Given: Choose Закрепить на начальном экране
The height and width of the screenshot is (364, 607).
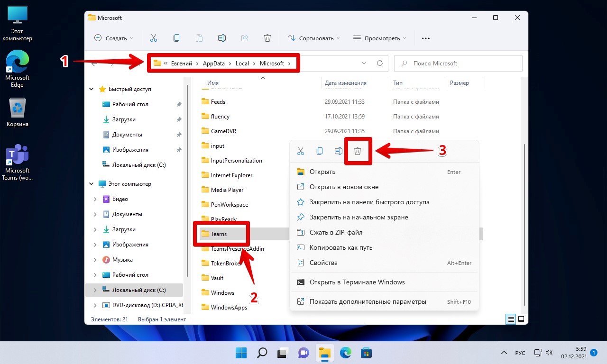Looking at the screenshot, I should click(384, 217).
